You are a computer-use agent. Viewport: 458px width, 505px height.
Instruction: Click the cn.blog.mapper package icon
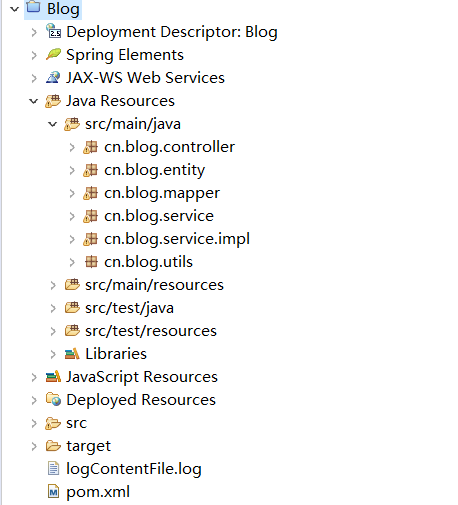90,193
